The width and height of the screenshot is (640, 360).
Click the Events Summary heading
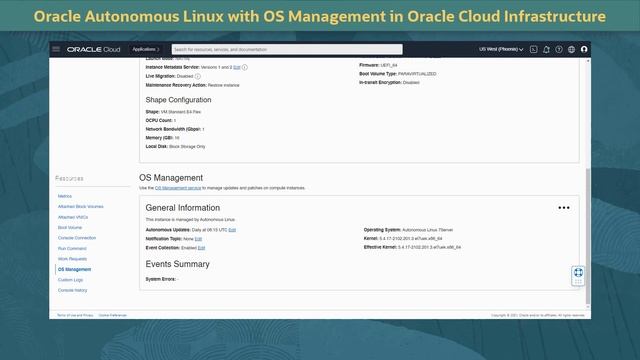(x=178, y=264)
